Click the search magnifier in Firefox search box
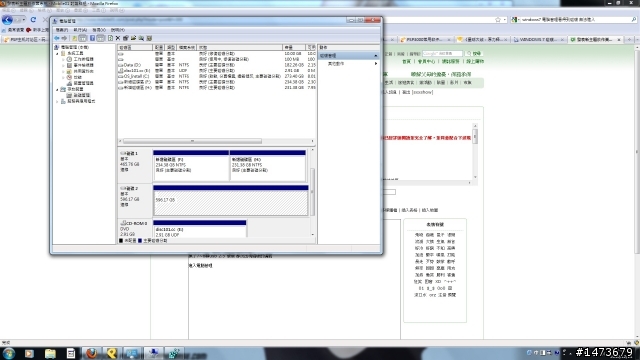This screenshot has width=640, height=360. (x=633, y=19)
